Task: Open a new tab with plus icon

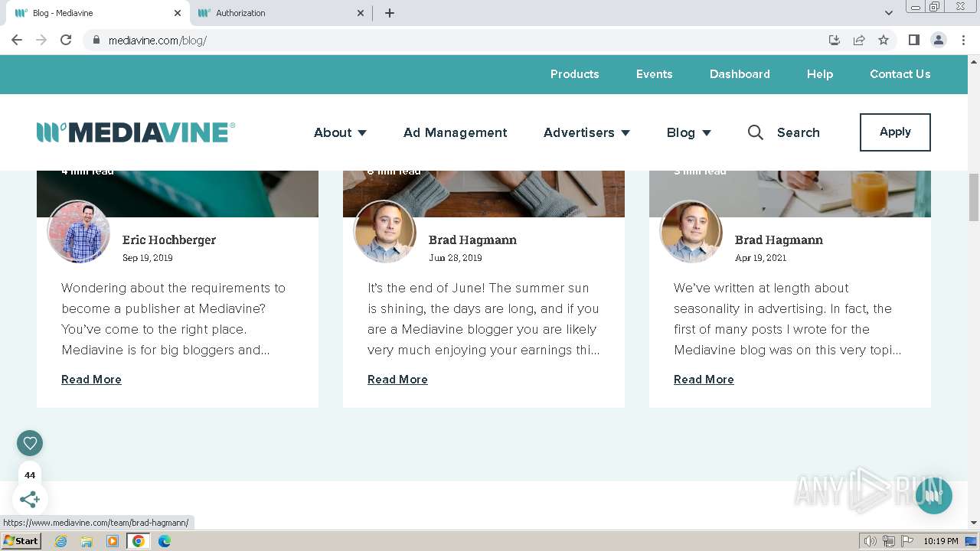Action: coord(389,13)
